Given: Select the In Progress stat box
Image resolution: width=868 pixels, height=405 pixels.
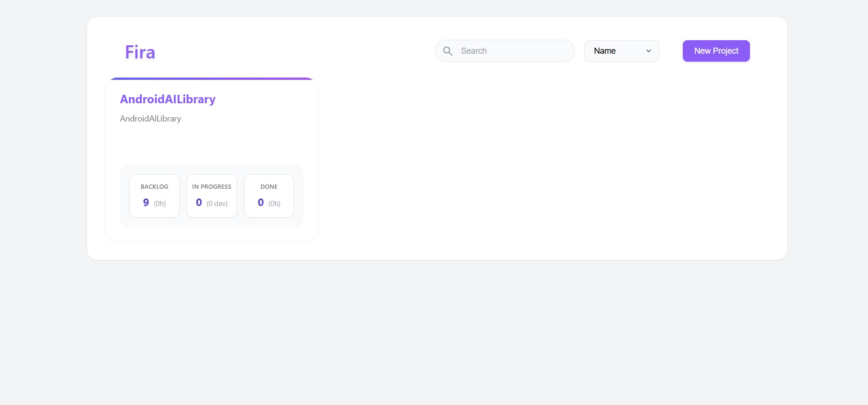Looking at the screenshot, I should [212, 196].
